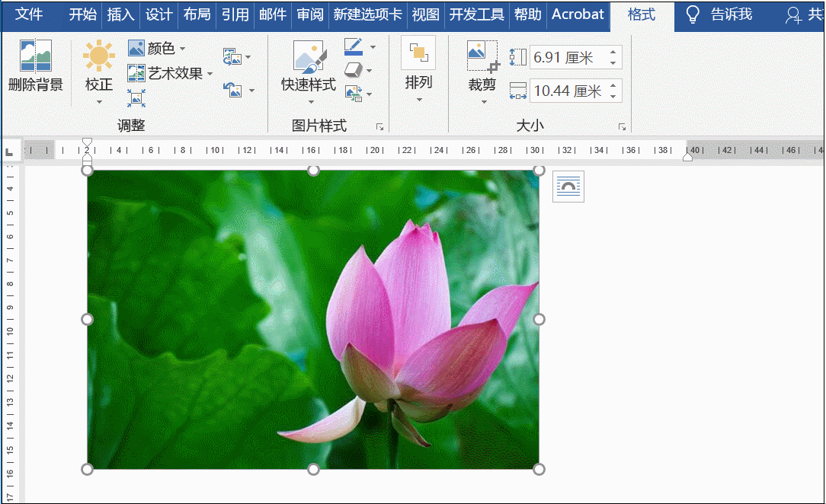Click the Artistic Effects (艺术效果) icon
This screenshot has height=504, width=826.
(136, 73)
